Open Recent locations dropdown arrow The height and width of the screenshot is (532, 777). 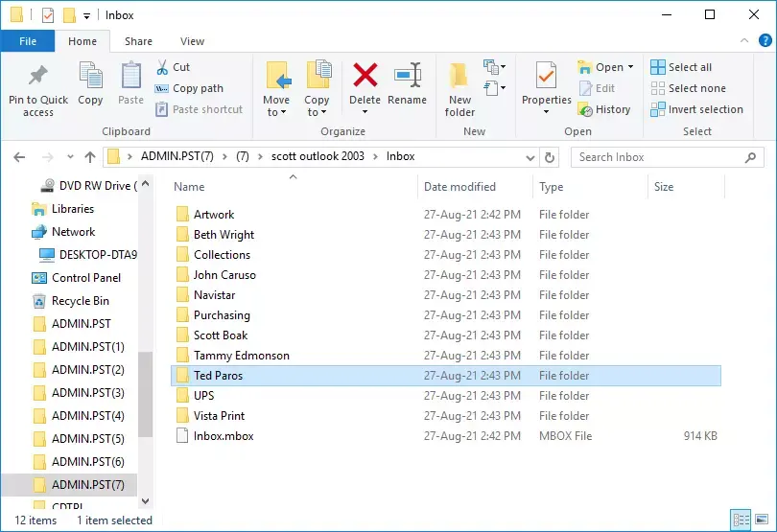pos(70,157)
